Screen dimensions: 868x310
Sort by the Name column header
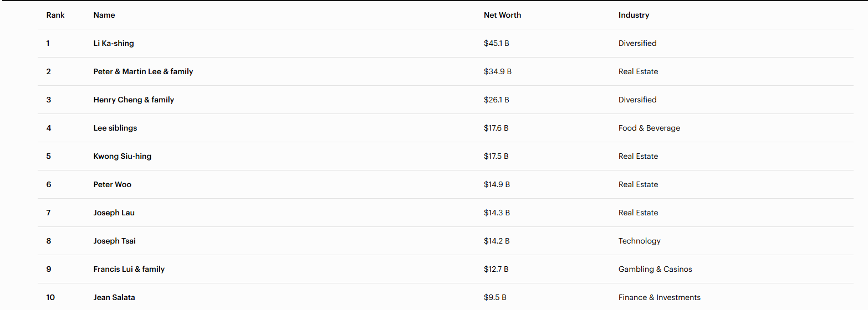[104, 15]
